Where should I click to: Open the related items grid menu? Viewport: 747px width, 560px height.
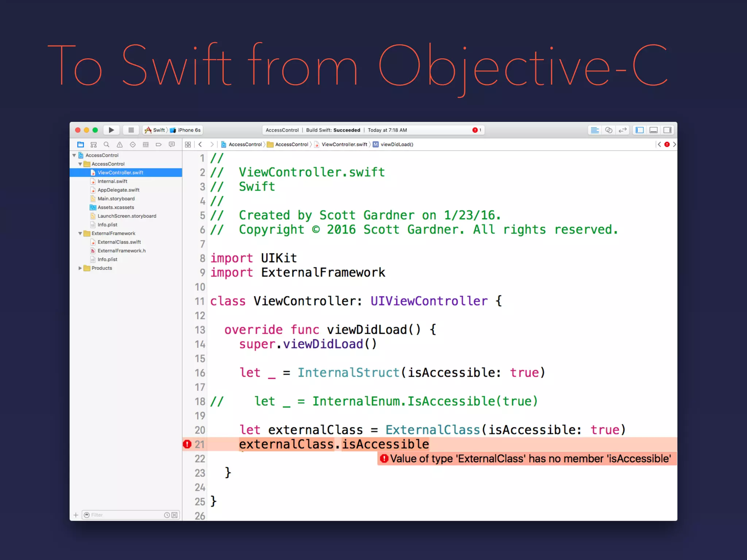188,145
